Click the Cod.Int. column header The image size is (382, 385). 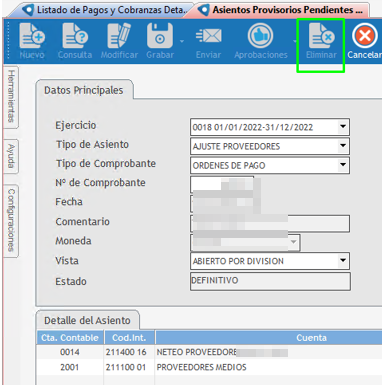click(129, 338)
